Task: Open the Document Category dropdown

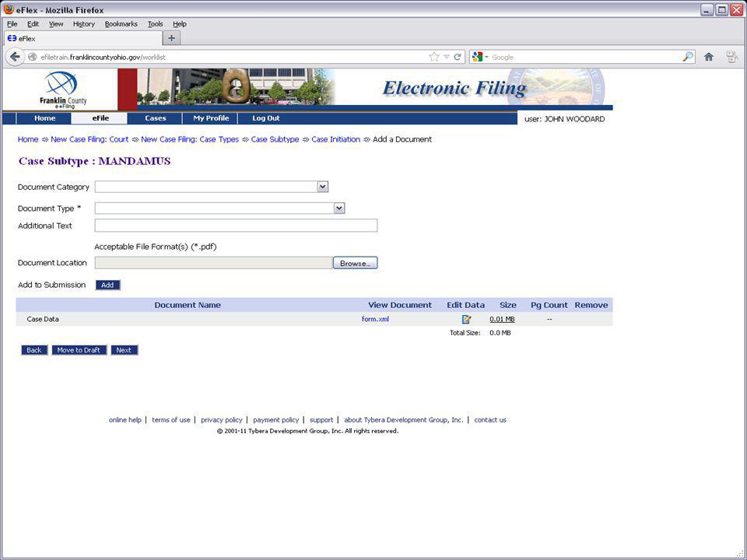Action: pyautogui.click(x=322, y=187)
